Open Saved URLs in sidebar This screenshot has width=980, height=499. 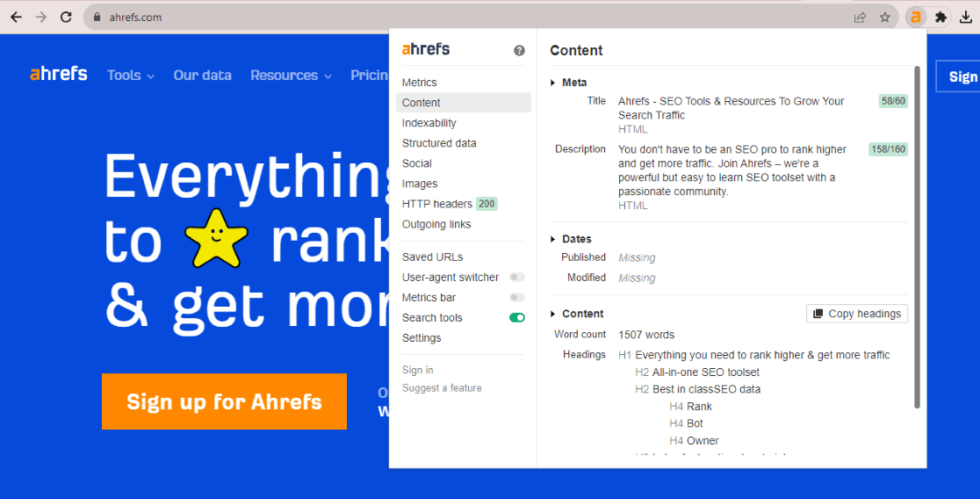tap(463, 257)
